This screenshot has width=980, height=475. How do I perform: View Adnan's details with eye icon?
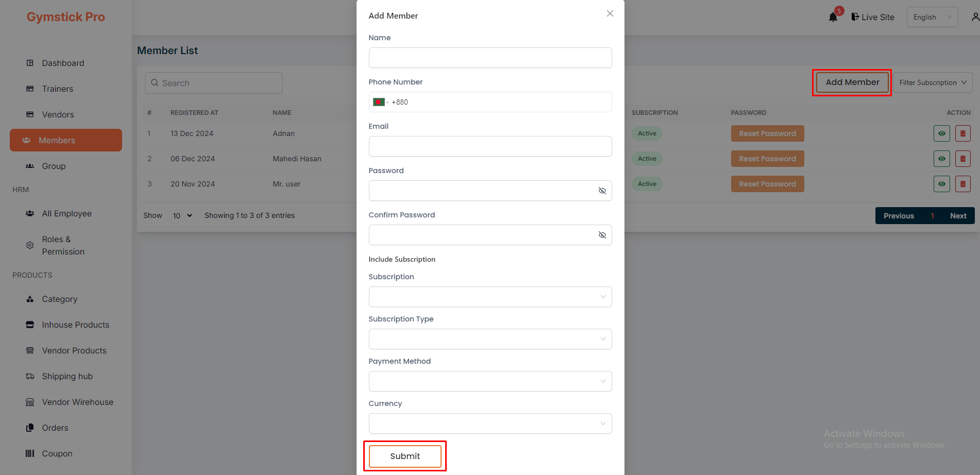941,133
